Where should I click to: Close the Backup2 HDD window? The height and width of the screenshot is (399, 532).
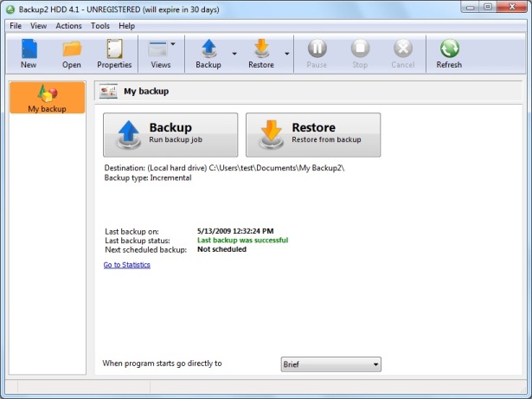tap(512, 7)
